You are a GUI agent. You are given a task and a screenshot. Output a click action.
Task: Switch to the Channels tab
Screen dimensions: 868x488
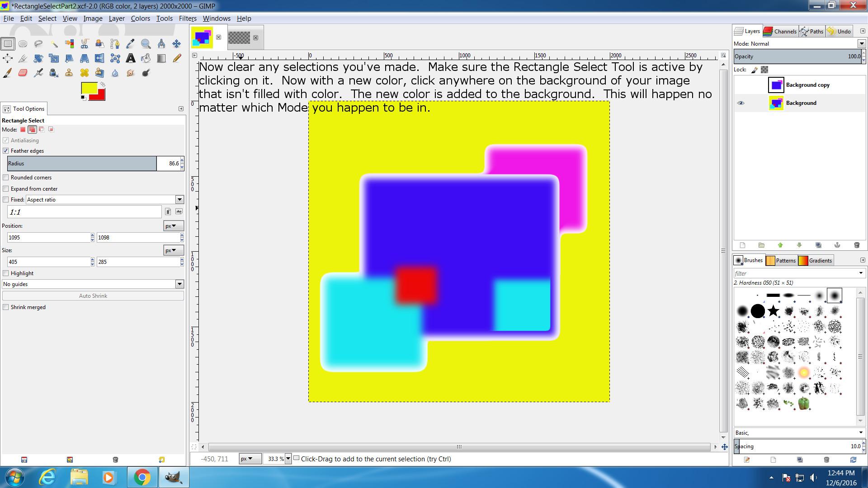pos(780,31)
